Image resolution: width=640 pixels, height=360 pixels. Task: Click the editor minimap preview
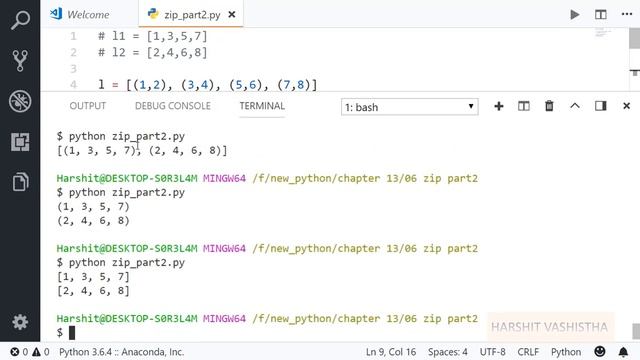[x=603, y=32]
